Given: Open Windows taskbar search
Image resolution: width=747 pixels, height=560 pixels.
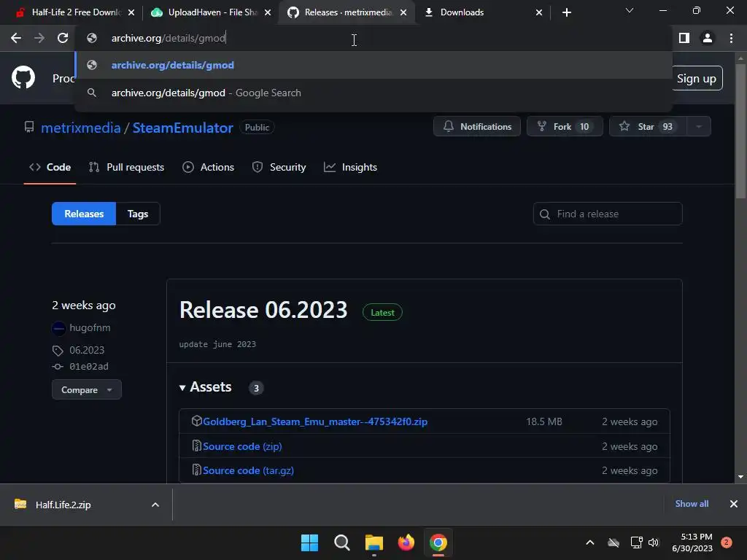Looking at the screenshot, I should point(341,542).
